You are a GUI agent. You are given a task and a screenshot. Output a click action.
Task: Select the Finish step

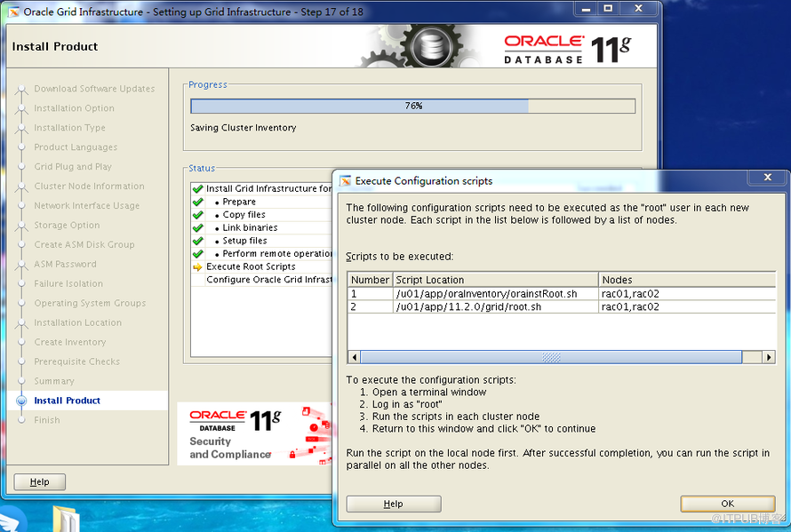pyautogui.click(x=47, y=420)
